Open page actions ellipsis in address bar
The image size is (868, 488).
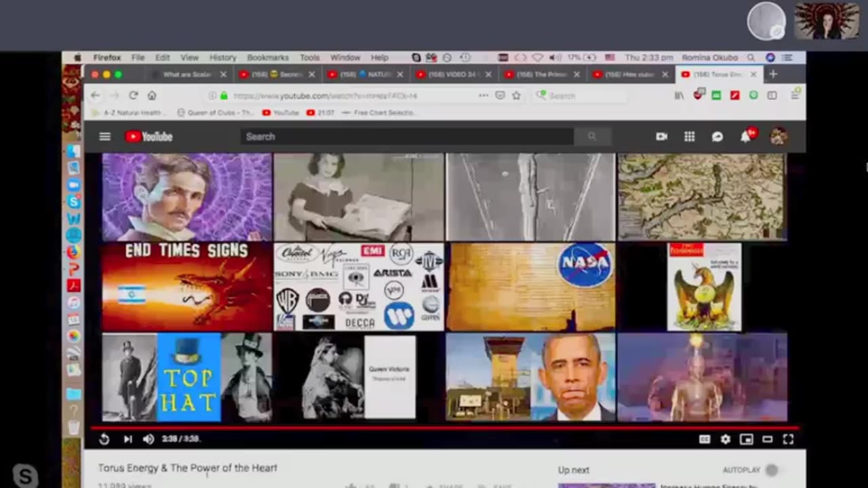pyautogui.click(x=483, y=96)
